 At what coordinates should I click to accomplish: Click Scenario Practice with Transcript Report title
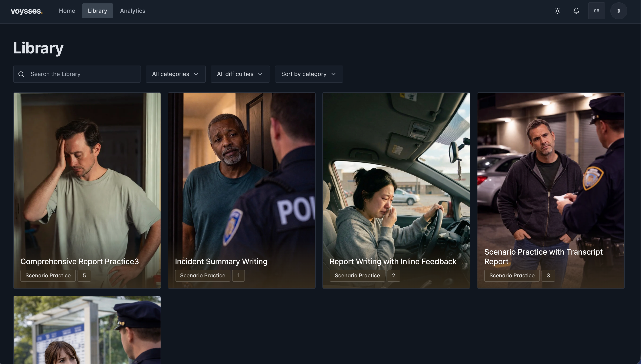[x=543, y=257]
